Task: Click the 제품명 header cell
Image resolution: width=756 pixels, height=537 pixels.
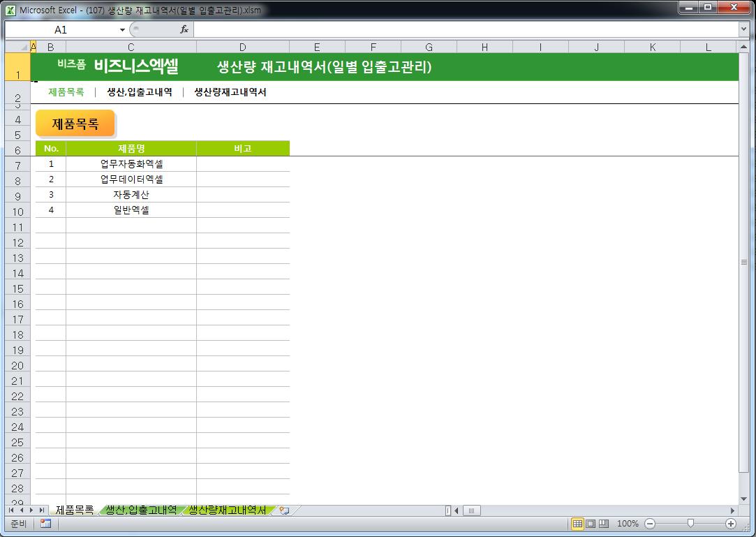Action: point(131,149)
